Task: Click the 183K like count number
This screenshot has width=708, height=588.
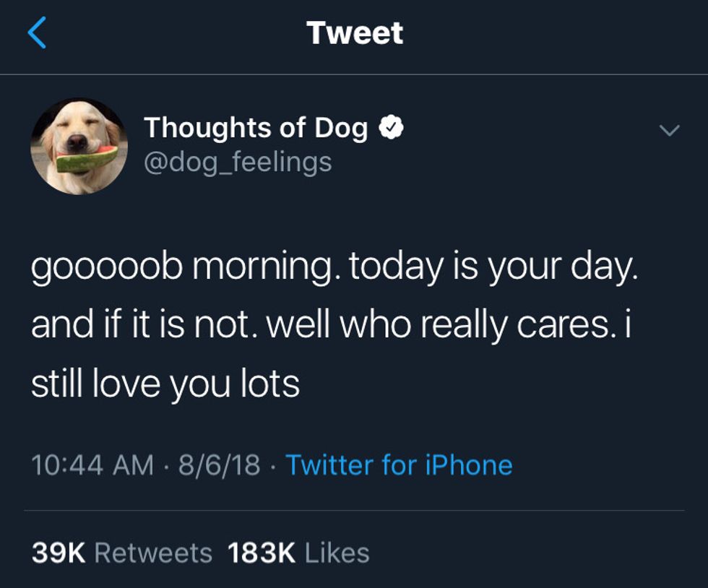Action: click(261, 553)
